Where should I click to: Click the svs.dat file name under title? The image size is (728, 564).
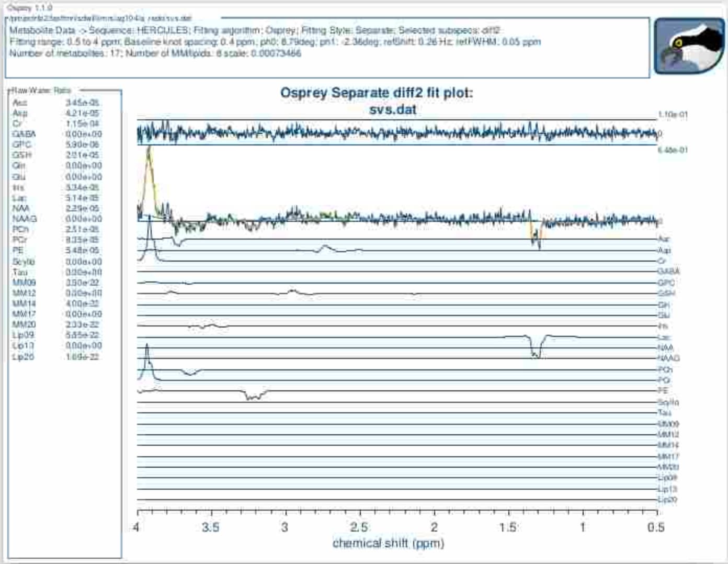pos(393,110)
